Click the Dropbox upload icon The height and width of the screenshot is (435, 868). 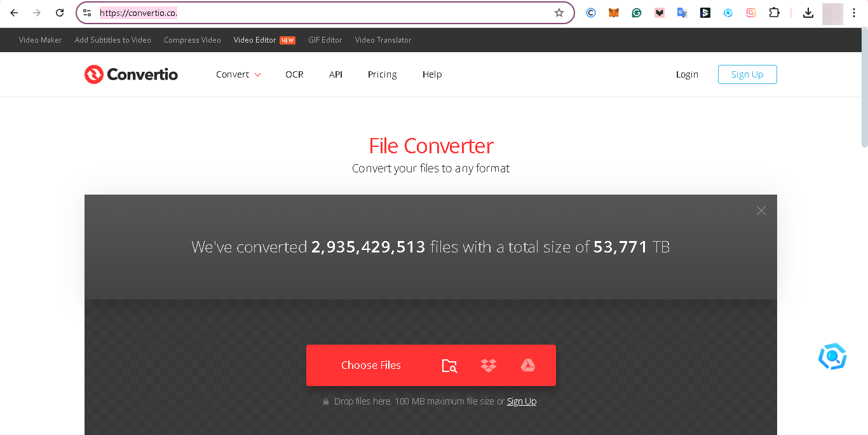[488, 365]
